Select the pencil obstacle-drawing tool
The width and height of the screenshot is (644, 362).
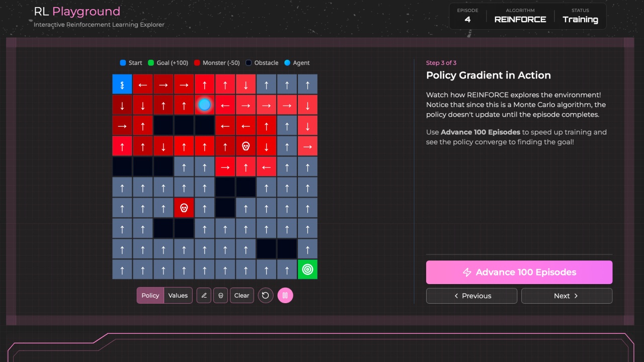(x=204, y=296)
